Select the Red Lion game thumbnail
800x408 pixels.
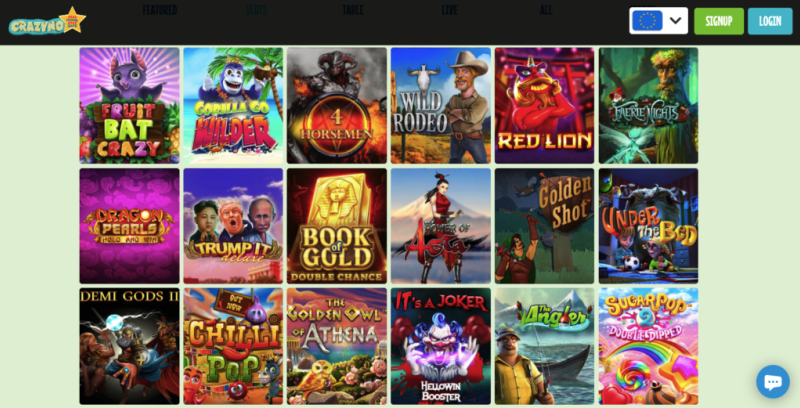tap(544, 106)
